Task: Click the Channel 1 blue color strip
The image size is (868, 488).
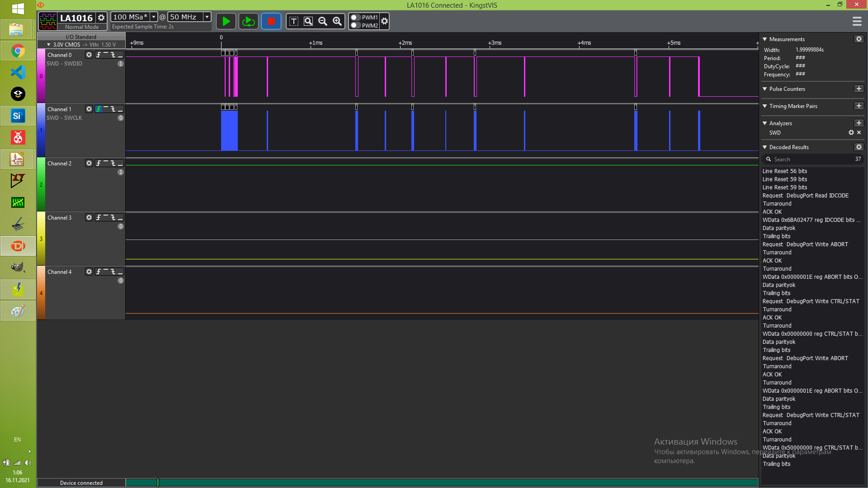Action: pos(41,130)
